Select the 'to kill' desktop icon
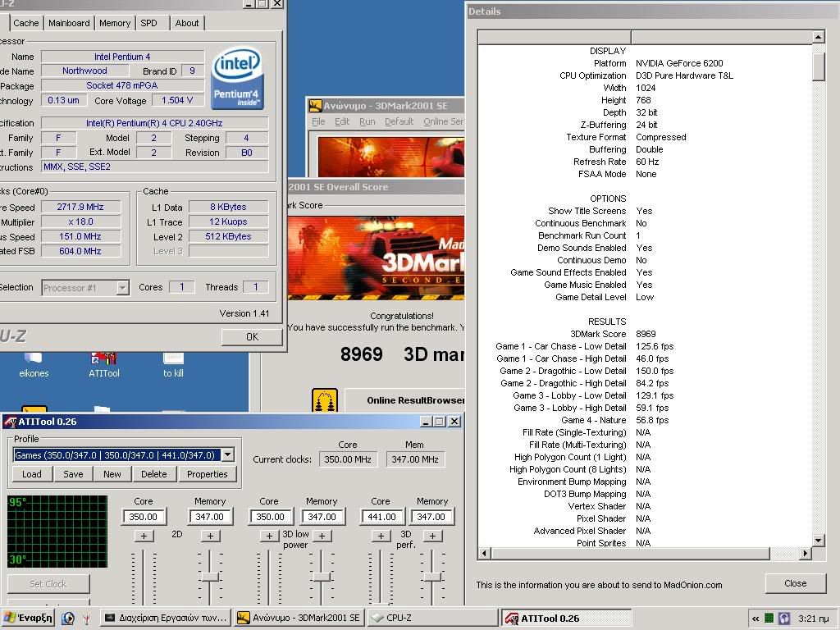Viewport: 840px width, 630px height. [173, 358]
